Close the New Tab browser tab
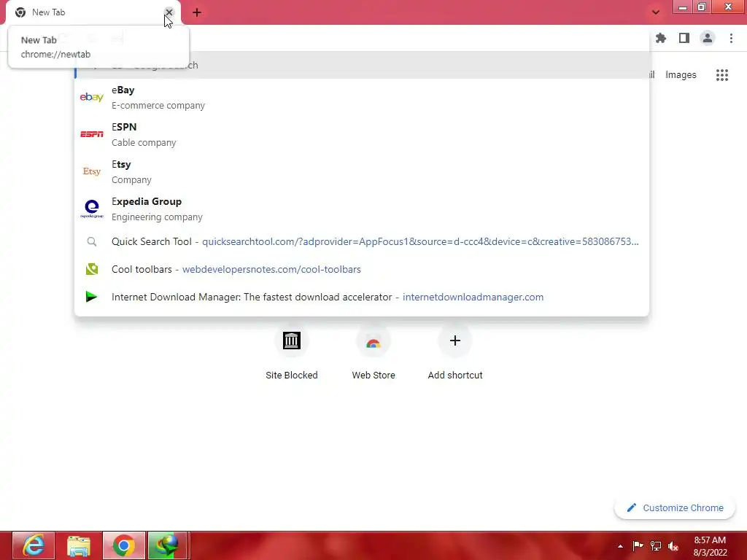This screenshot has width=747, height=560. [169, 12]
